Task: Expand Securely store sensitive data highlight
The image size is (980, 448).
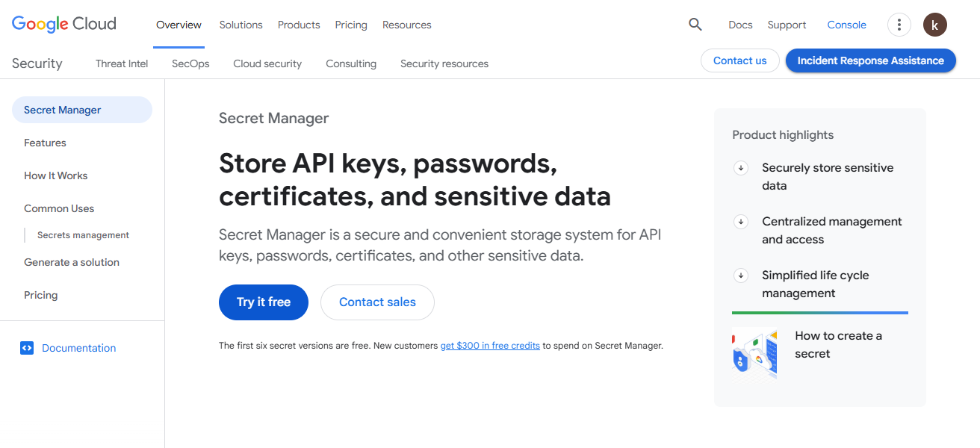Action: [740, 168]
